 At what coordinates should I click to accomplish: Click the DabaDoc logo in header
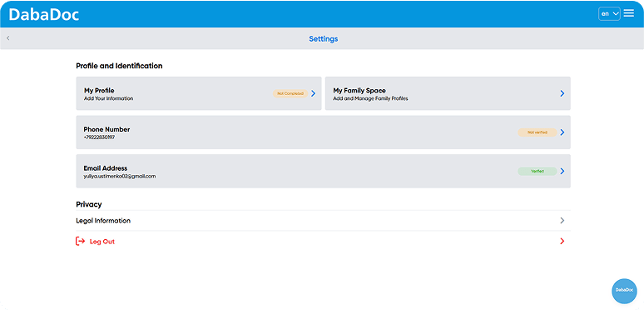pyautogui.click(x=43, y=14)
